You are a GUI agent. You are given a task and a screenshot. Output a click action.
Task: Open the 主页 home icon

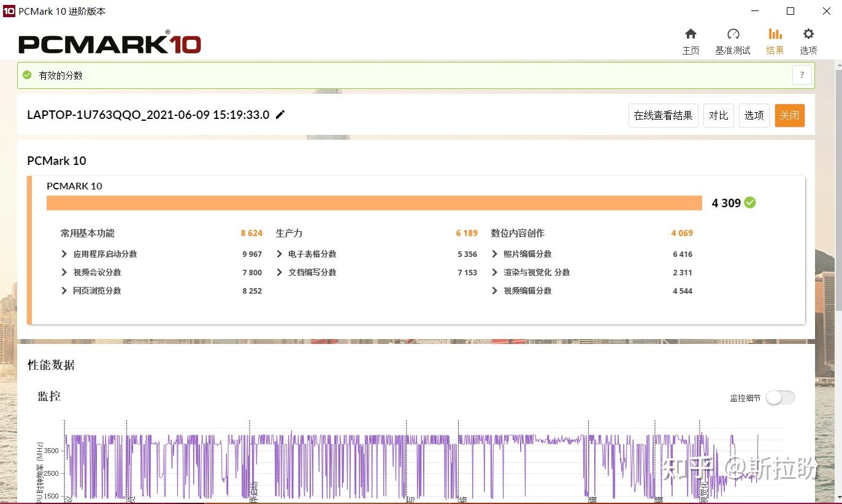point(691,34)
